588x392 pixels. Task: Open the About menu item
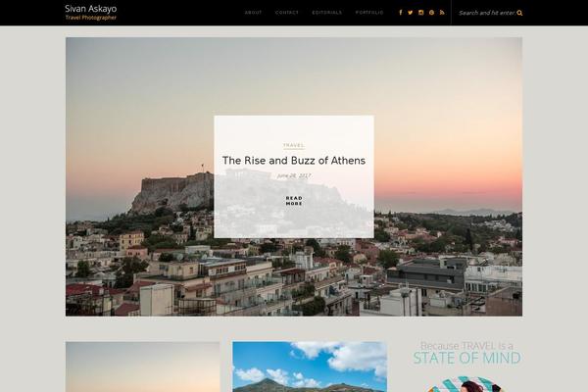pos(253,13)
